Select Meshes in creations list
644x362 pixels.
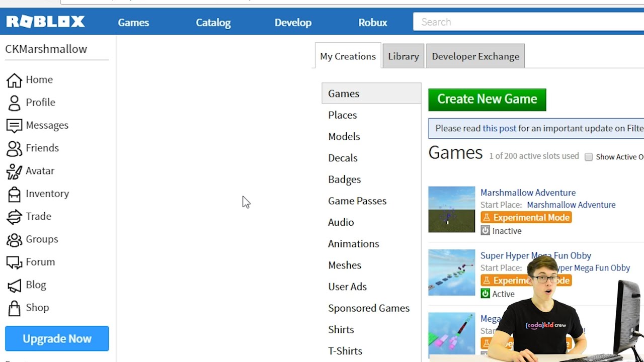point(345,265)
